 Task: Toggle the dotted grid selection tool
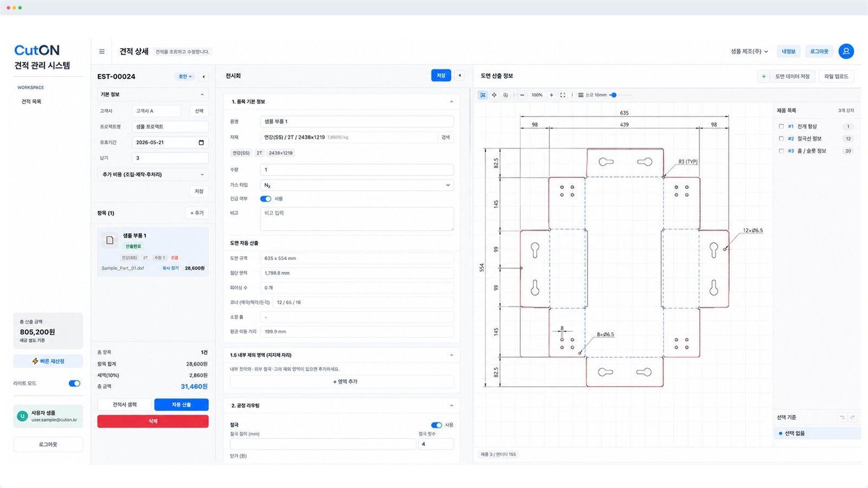506,95
